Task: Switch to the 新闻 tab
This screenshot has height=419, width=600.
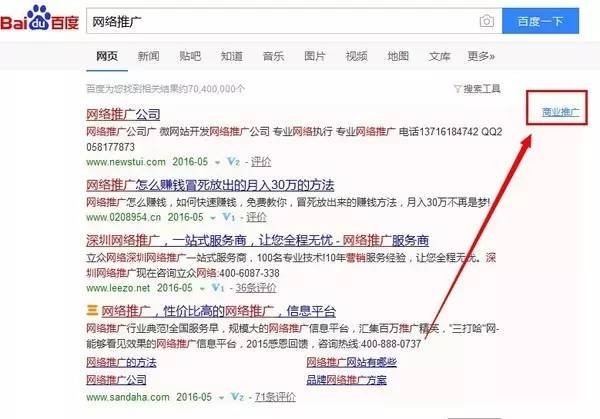Action: (148, 56)
